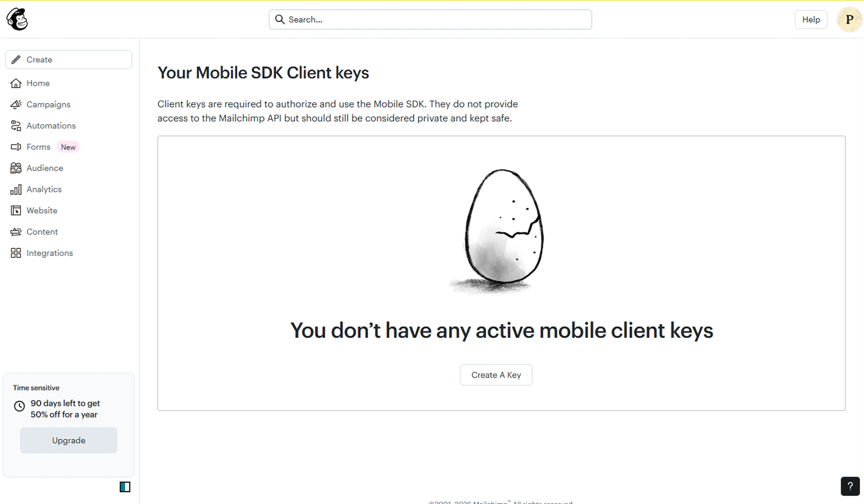864x504 pixels.
Task: Open the question mark help widget
Action: pyautogui.click(x=850, y=486)
